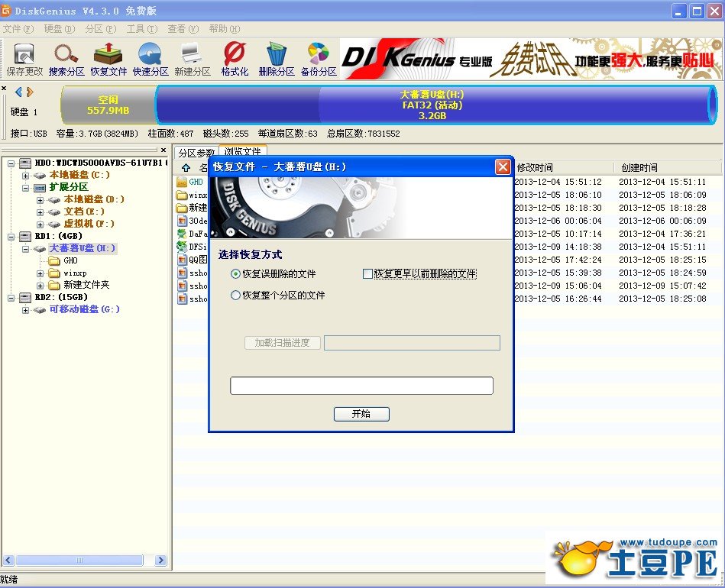Switch to the 浏览文件 tab
The width and height of the screenshot is (725, 588).
tap(242, 152)
